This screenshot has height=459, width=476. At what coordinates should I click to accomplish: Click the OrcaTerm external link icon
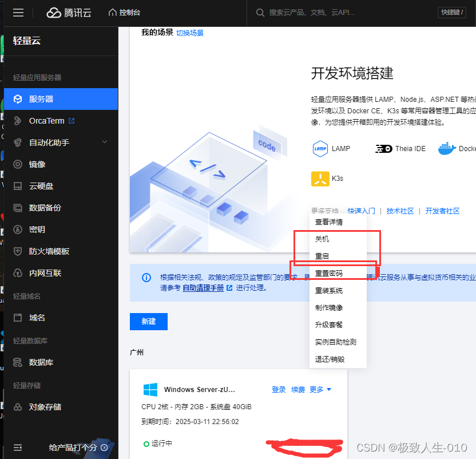click(x=72, y=121)
